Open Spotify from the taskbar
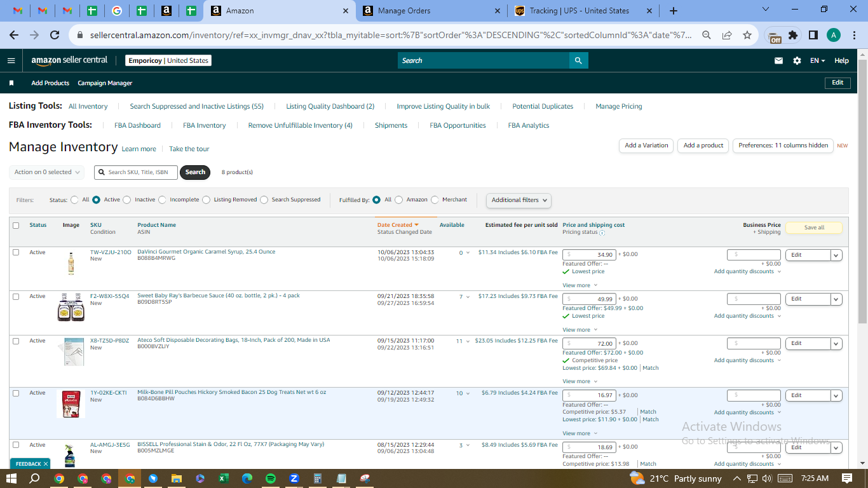The image size is (868, 488). (x=271, y=478)
